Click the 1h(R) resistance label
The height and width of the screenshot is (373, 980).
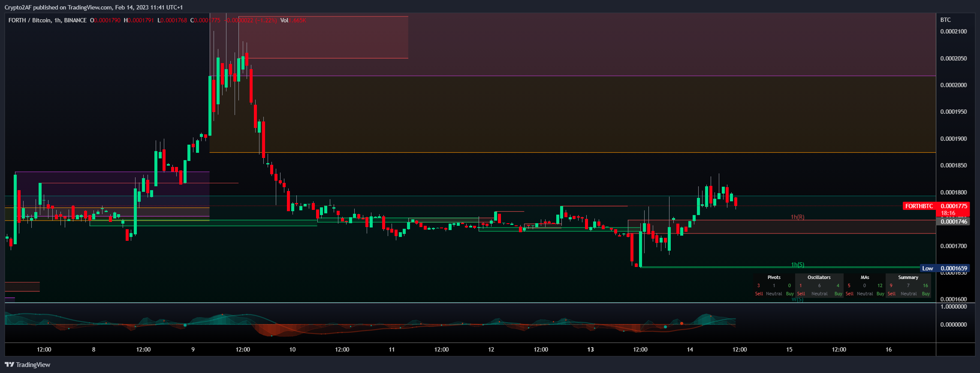(x=798, y=217)
